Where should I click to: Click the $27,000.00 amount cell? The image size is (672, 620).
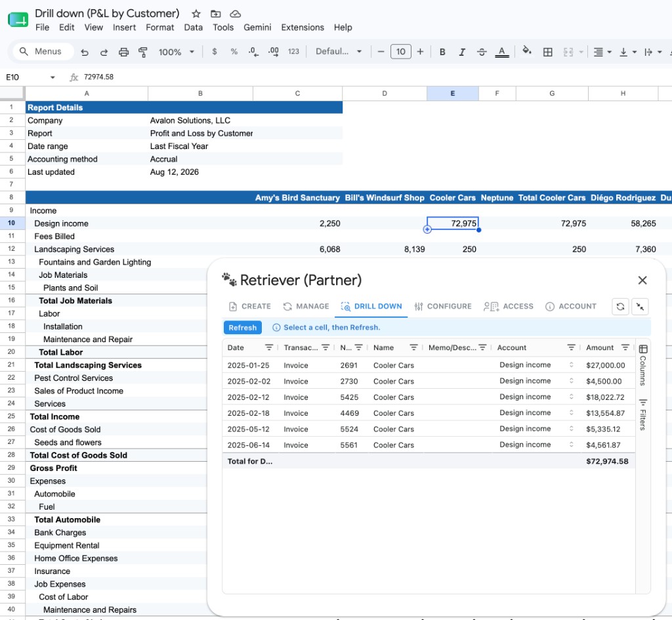coord(605,365)
